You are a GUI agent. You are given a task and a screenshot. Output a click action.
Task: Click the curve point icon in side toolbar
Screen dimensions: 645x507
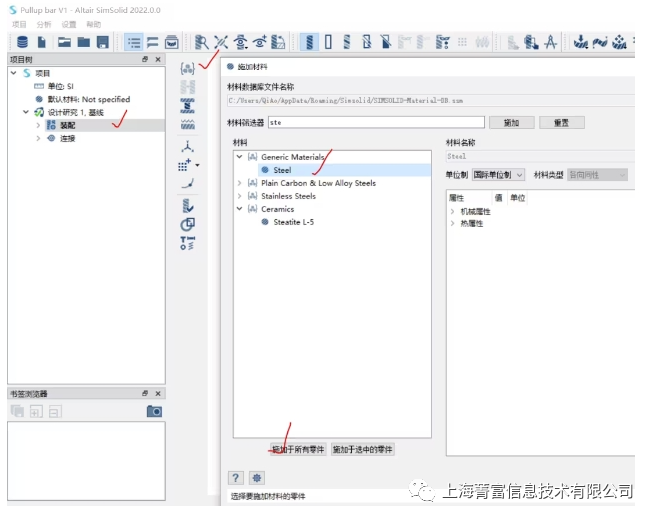[188, 183]
